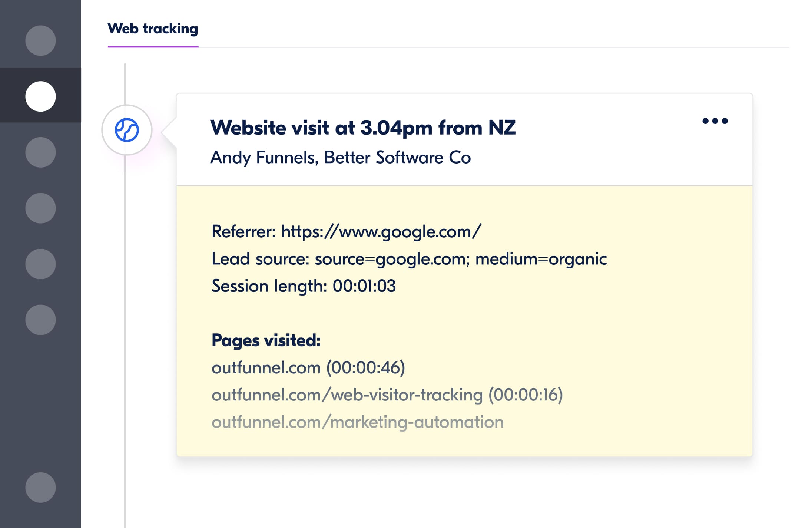812x528 pixels.
Task: Click the 'Pages visited:' label
Action: pos(266,340)
